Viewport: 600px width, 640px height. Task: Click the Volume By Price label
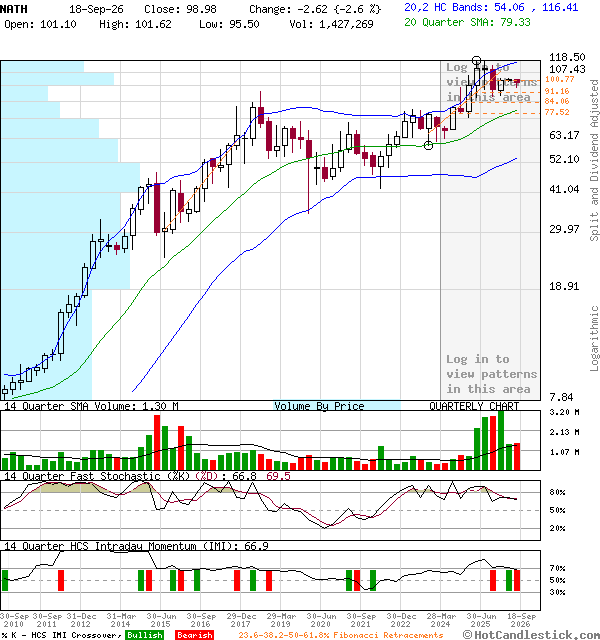pos(319,406)
